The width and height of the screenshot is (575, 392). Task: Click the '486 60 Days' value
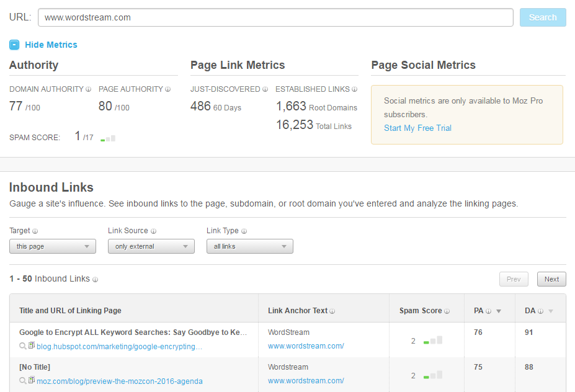[216, 106]
